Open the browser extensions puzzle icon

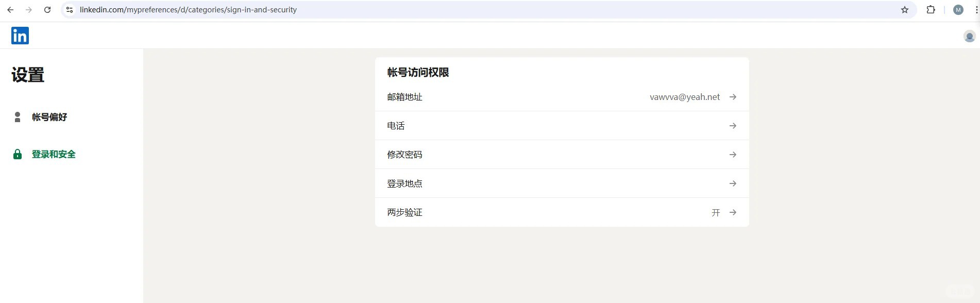point(931,10)
